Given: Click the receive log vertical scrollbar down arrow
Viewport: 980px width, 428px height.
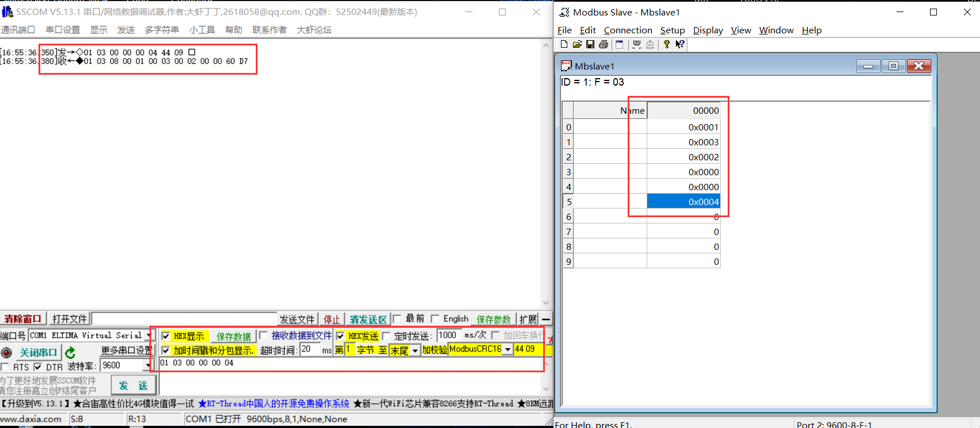Looking at the screenshot, I should point(546,303).
